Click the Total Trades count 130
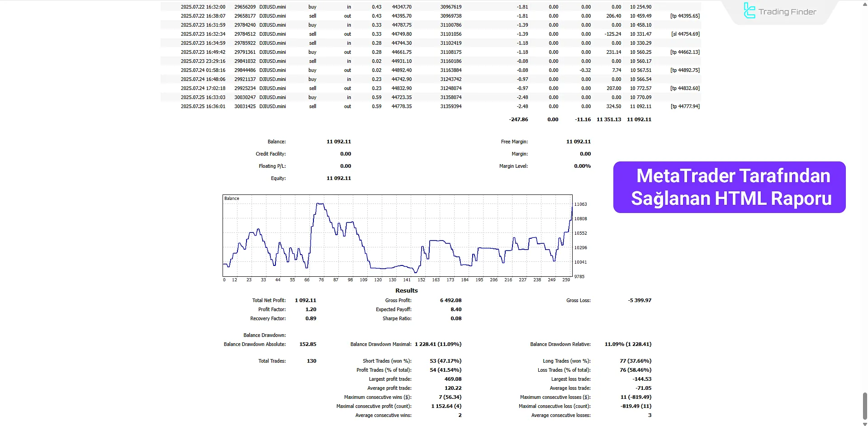This screenshot has width=868, height=426. pyautogui.click(x=312, y=360)
